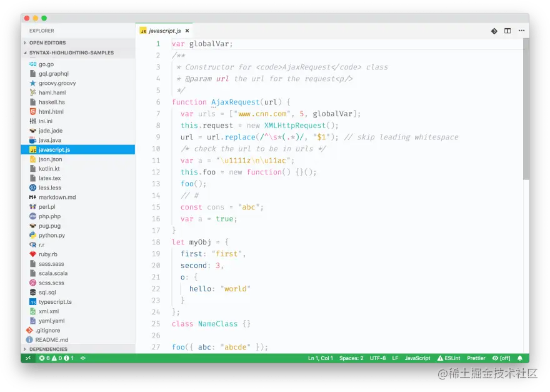Image resolution: width=550 pixels, height=392 pixels.
Task: Click the notification bell in status bar
Action: pos(520,358)
